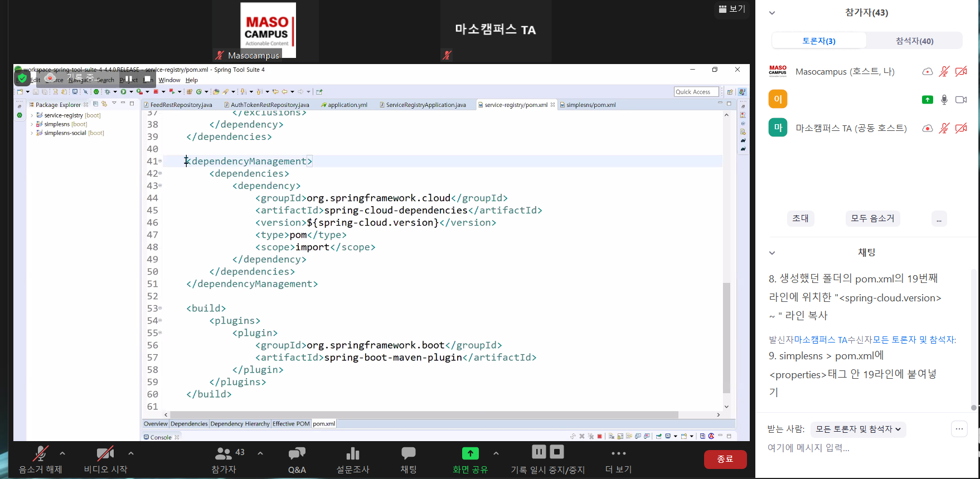This screenshot has width=980, height=479.
Task: Collapse the participants (참가자) panel chevron
Action: pyautogui.click(x=772, y=13)
